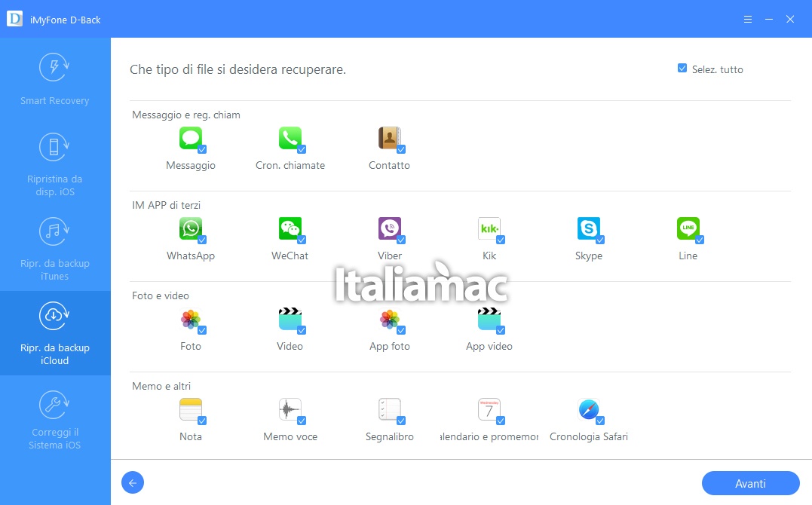The width and height of the screenshot is (812, 505).
Task: Select the Ripr. da backup iTunes tab
Action: pos(55,249)
